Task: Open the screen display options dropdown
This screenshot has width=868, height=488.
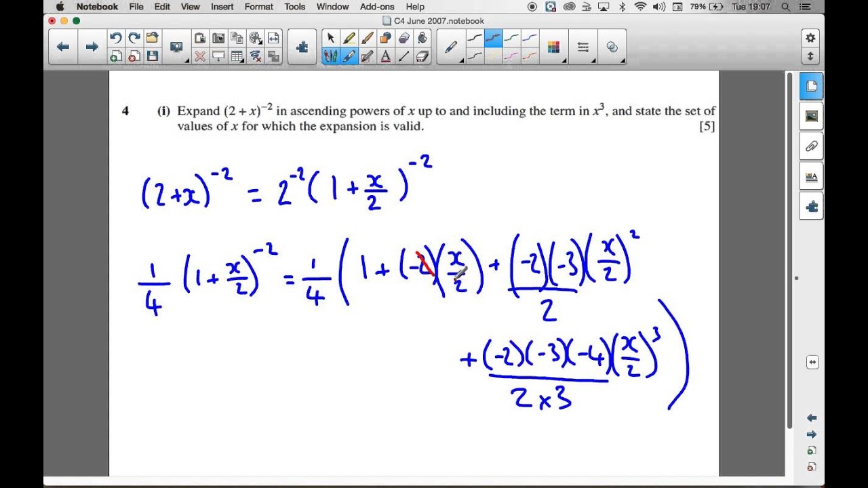Action: tap(177, 47)
